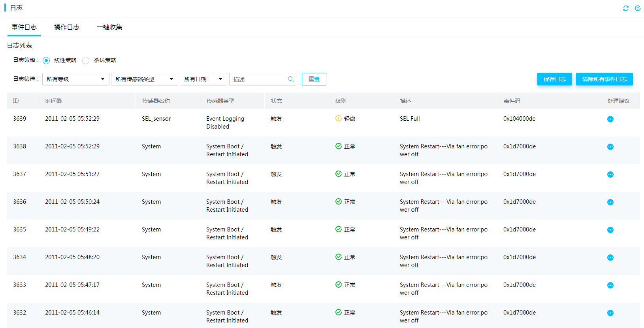Open the help icon at top right
The width and height of the screenshot is (644, 328).
638,8
